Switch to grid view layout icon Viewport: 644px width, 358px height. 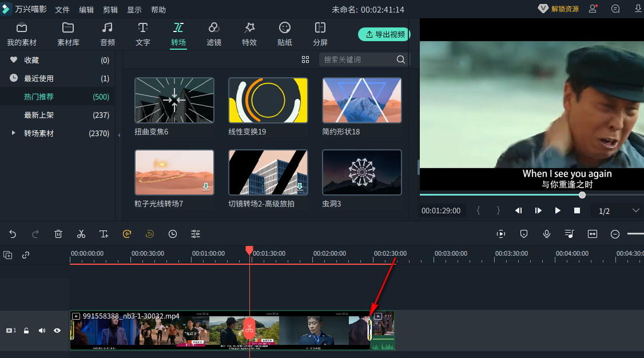click(305, 59)
